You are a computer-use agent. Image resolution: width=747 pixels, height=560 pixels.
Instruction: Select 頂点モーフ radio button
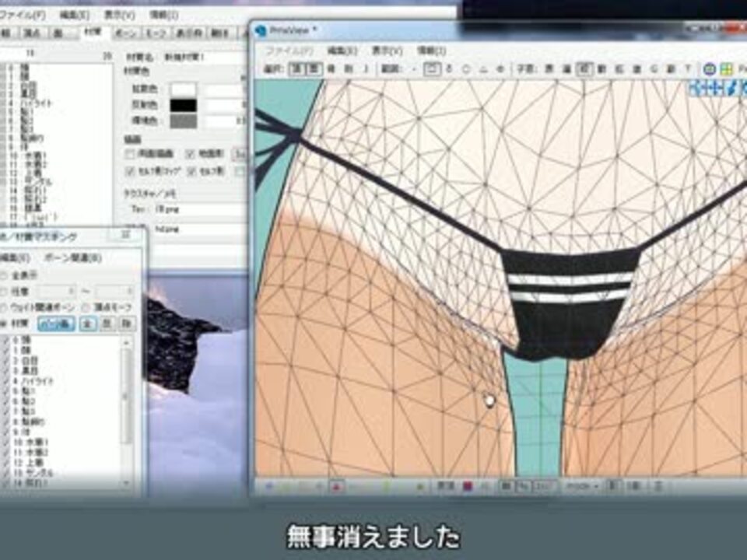(86, 308)
